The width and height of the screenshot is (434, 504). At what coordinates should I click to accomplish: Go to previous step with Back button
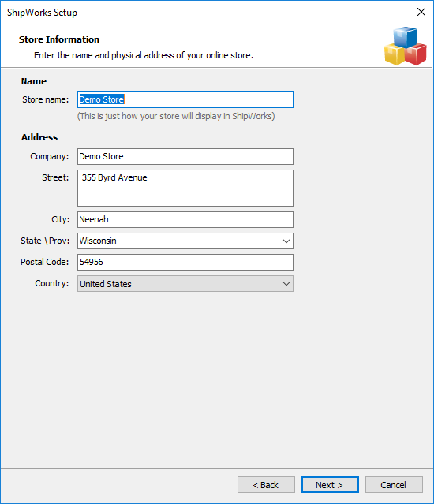266,485
